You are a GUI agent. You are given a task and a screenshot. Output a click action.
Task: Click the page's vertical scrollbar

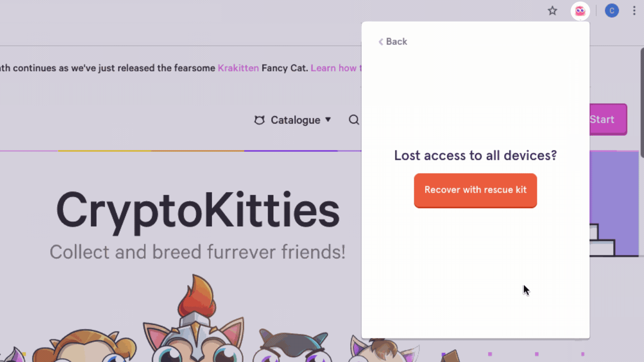642,103
